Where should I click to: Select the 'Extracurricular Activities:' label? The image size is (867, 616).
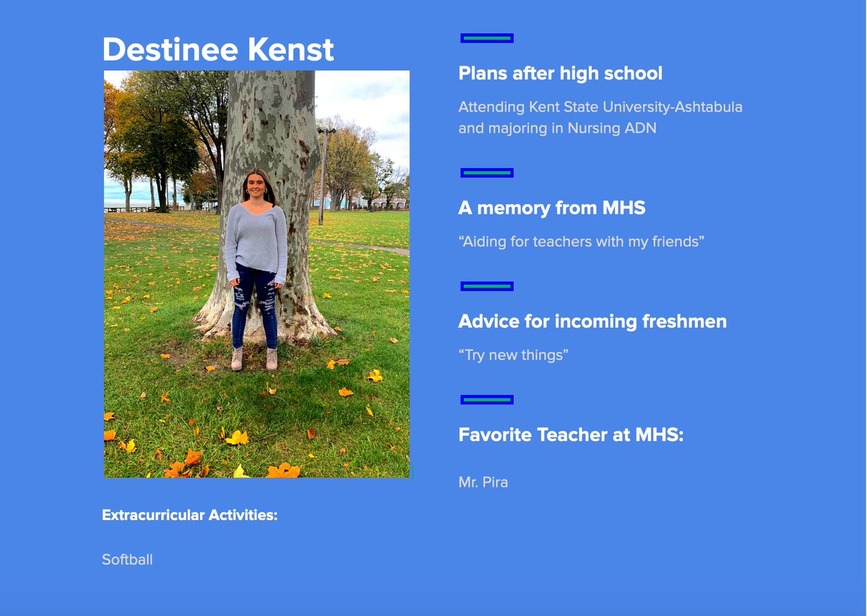(190, 515)
